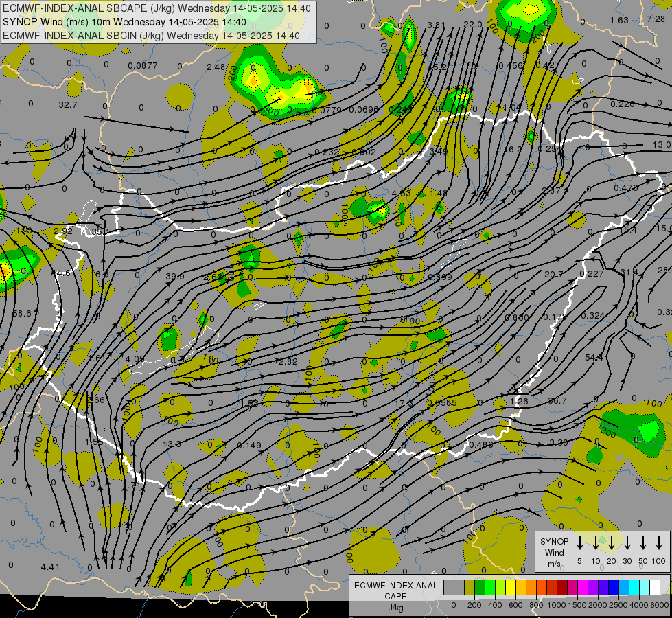Pick the white swatch at legend end
The height and width of the screenshot is (618, 672).
click(x=654, y=587)
